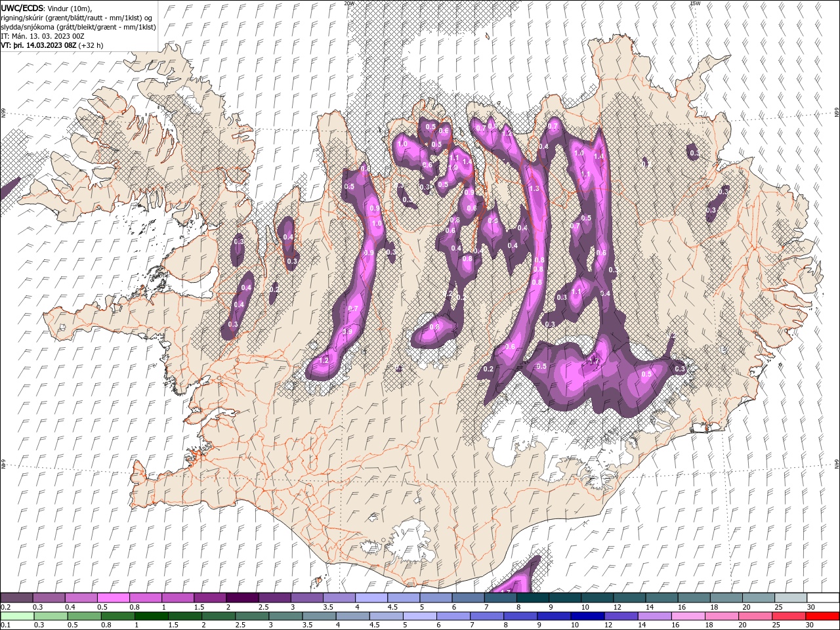
Task: Click the 64N latitude label on right edge
Action: [836, 463]
